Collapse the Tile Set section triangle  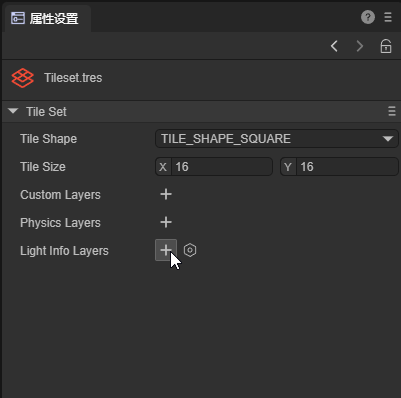click(x=13, y=111)
